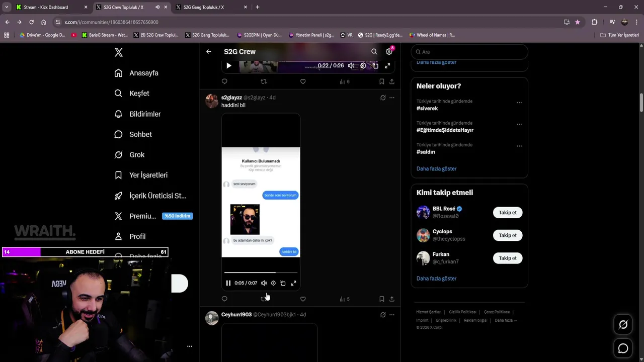
Task: Follow BBL Rosé with Takip et
Action: tap(508, 213)
